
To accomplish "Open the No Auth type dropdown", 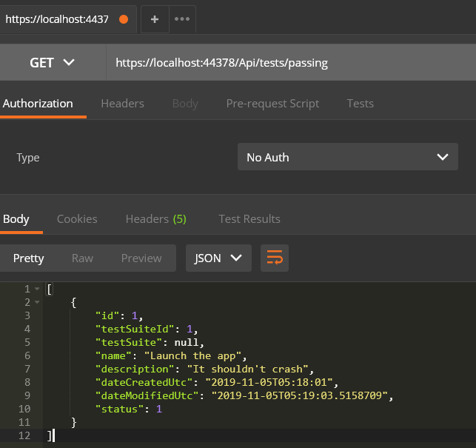I will coord(348,157).
